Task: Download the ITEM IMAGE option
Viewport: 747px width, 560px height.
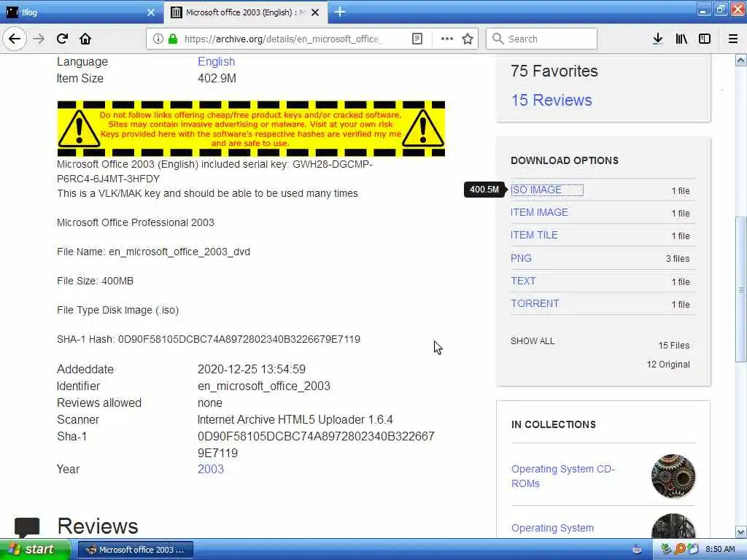Action: (539, 212)
